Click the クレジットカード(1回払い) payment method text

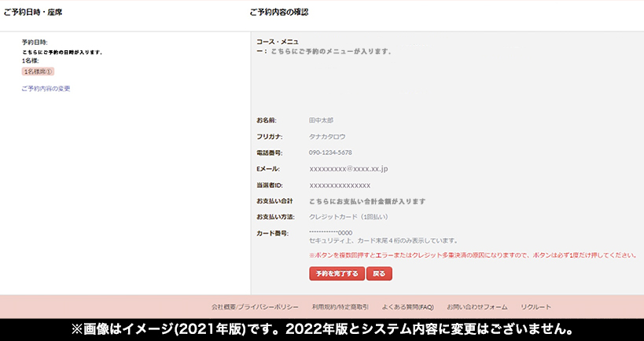[348, 216]
